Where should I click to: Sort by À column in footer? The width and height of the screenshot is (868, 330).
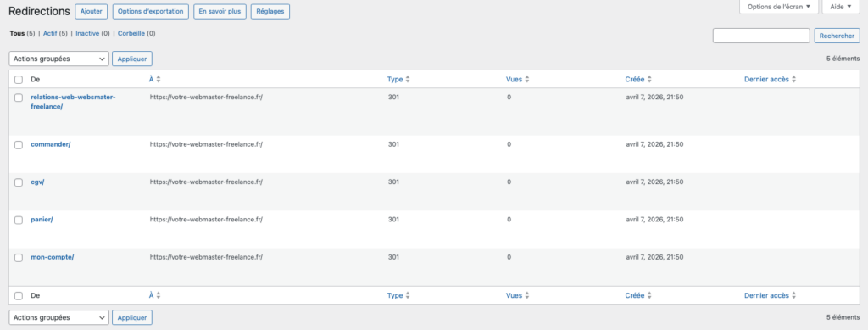click(155, 296)
